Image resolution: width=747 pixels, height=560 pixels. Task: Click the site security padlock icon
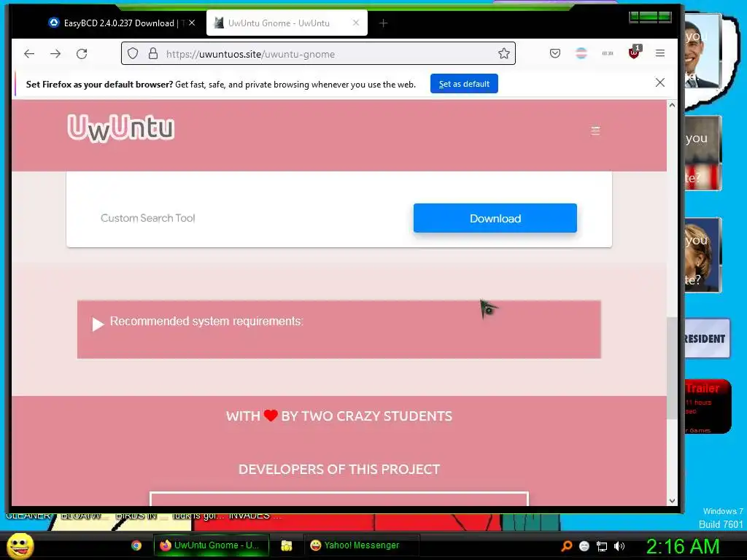pyautogui.click(x=153, y=53)
